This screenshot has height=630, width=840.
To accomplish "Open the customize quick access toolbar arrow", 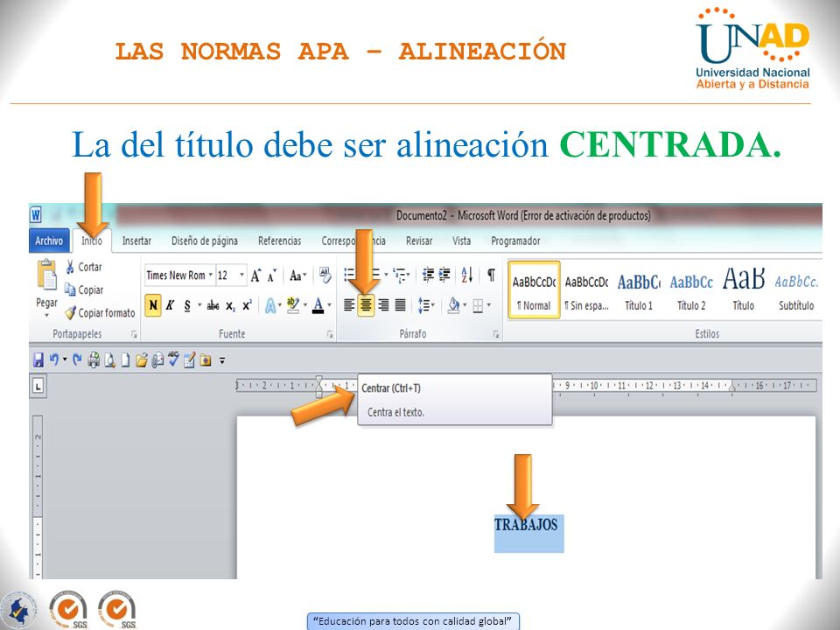I will pos(221,360).
